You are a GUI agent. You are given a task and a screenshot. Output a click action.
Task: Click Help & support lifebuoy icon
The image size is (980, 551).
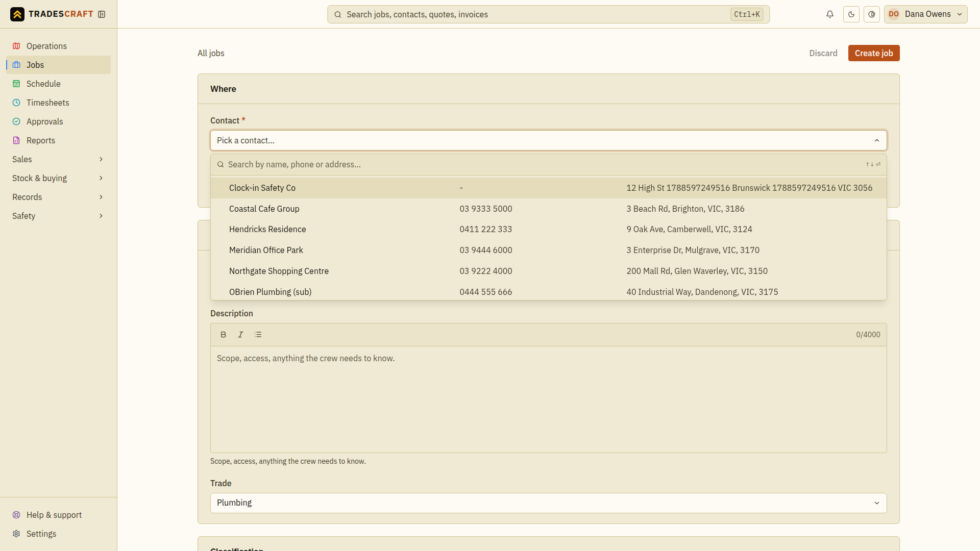(16, 515)
